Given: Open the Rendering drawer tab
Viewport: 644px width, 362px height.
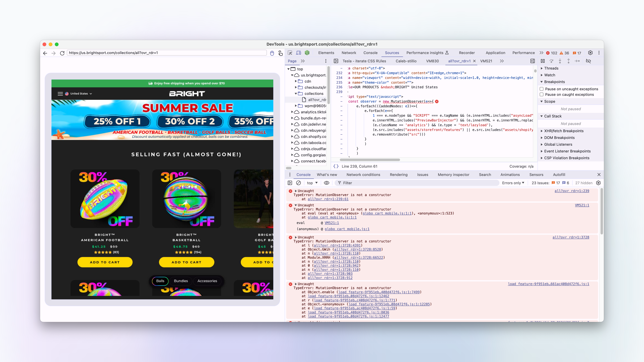Looking at the screenshot, I should click(x=399, y=175).
